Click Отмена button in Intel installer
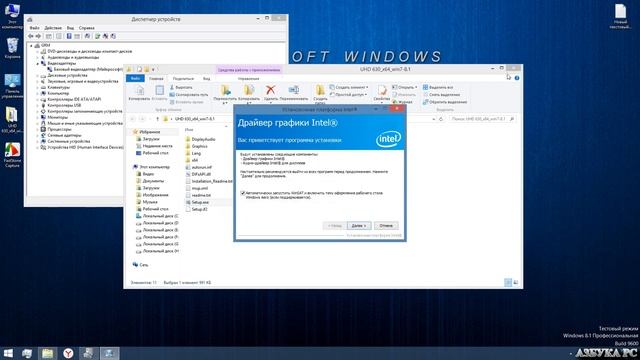The height and width of the screenshot is (360, 640). pyautogui.click(x=386, y=226)
